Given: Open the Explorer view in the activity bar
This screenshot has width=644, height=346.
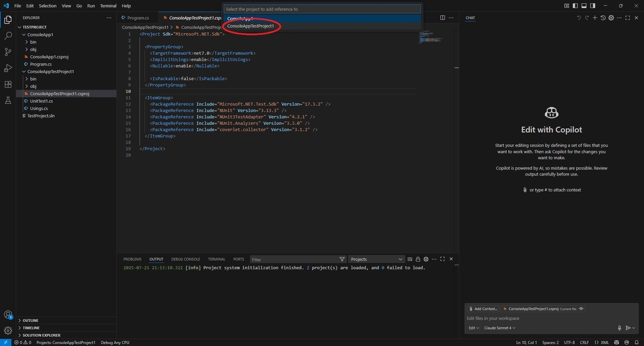Looking at the screenshot, I should click(x=8, y=20).
